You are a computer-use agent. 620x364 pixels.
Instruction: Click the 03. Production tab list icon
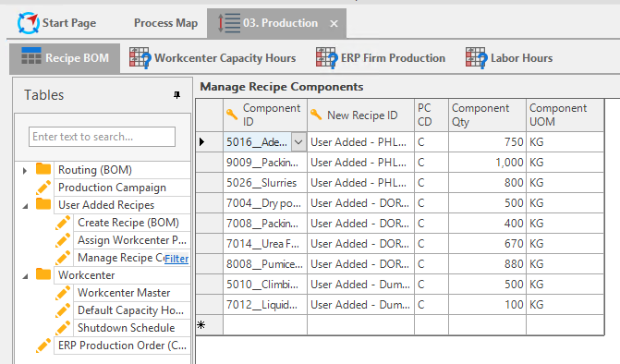point(229,23)
